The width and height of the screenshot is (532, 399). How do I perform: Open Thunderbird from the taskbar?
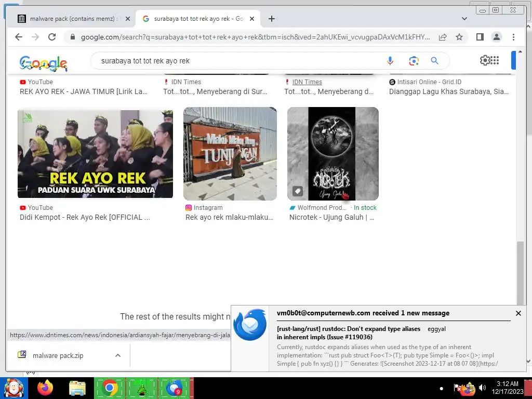point(174,388)
